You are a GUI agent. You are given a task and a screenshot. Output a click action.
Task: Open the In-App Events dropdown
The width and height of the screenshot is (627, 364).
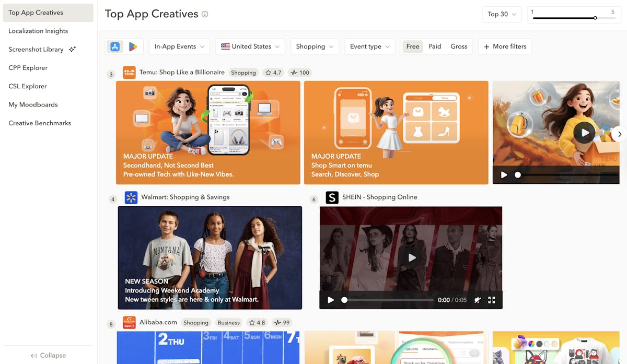(x=179, y=46)
